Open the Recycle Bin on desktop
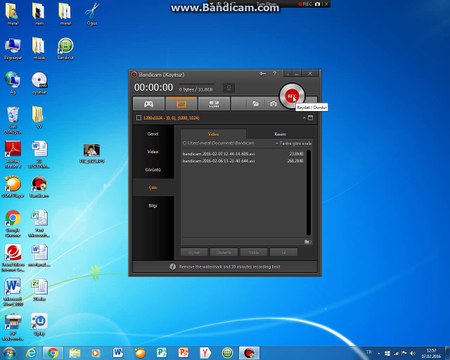This screenshot has height=360, width=450. pyautogui.click(x=13, y=120)
